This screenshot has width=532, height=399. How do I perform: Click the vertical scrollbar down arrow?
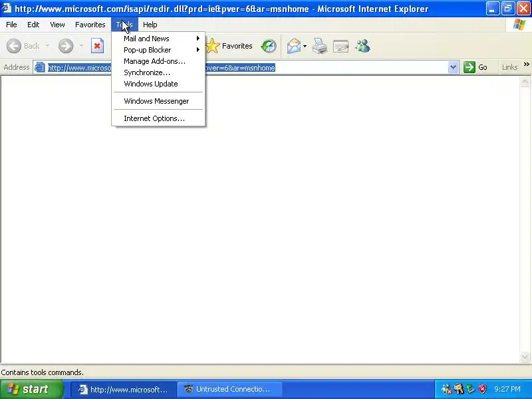(x=525, y=356)
